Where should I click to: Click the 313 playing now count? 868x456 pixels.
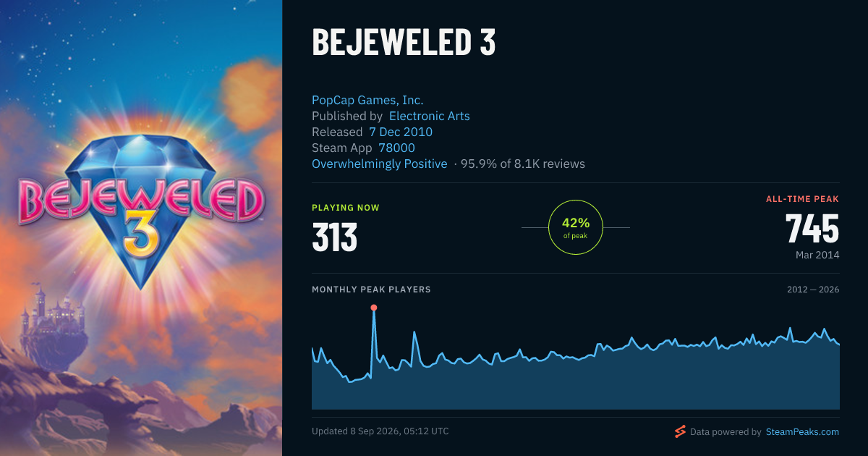335,237
